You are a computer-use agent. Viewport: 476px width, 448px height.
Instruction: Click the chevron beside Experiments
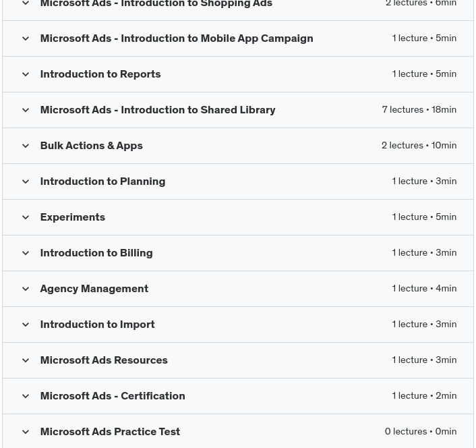(x=26, y=217)
